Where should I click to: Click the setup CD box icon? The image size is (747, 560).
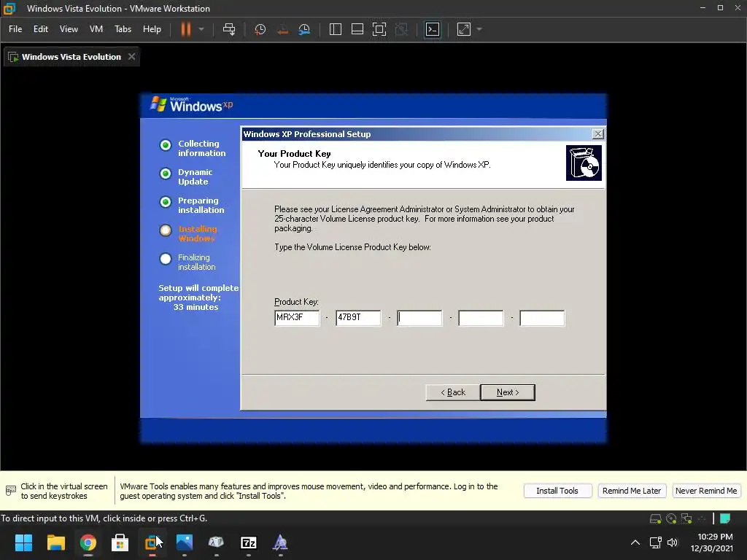pyautogui.click(x=584, y=163)
